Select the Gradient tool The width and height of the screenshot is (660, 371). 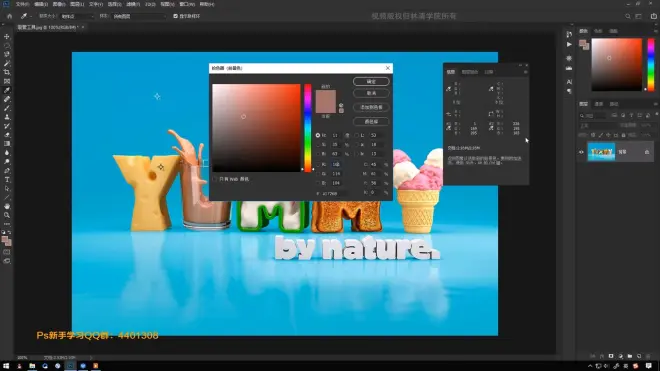click(7, 144)
